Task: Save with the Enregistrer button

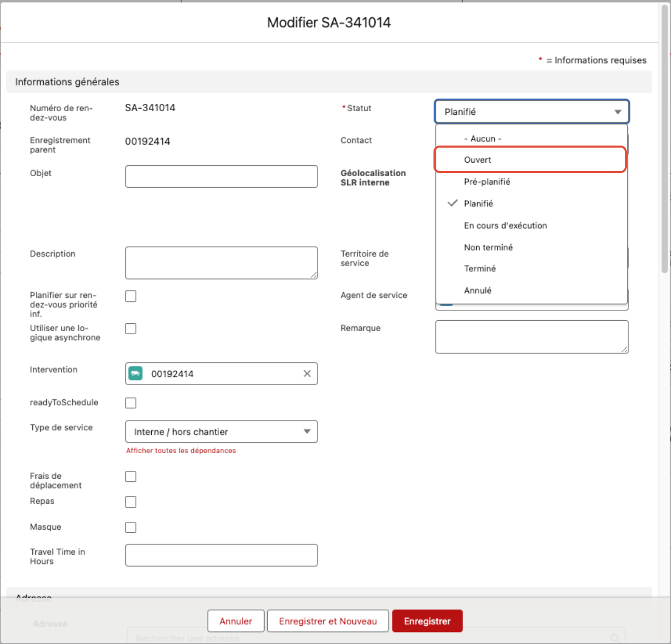Action: 427,621
